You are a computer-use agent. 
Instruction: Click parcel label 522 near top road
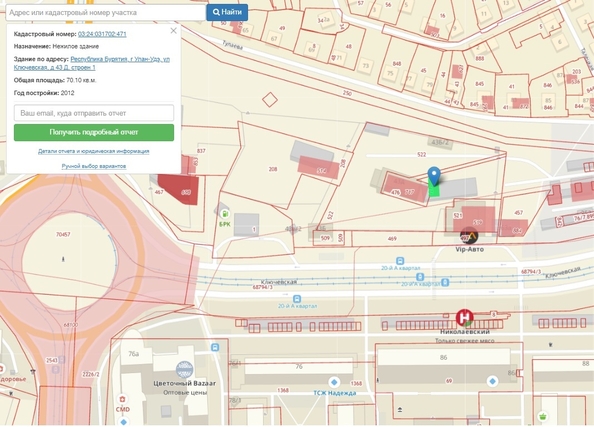point(421,155)
